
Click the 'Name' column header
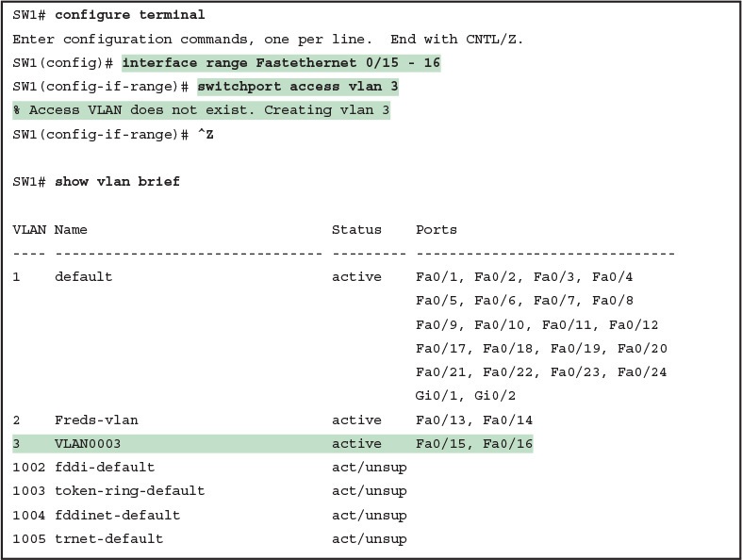[71, 229]
